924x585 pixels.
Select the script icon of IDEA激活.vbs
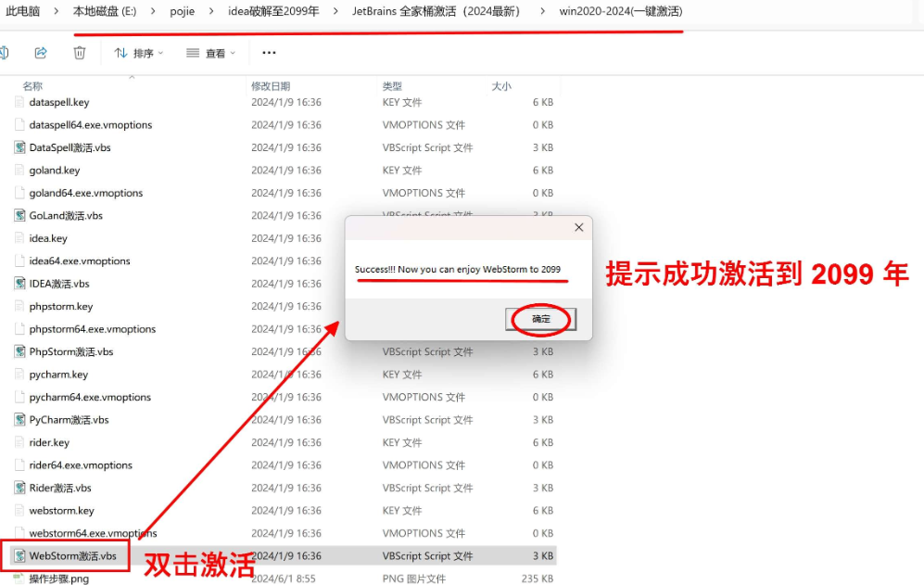19,284
